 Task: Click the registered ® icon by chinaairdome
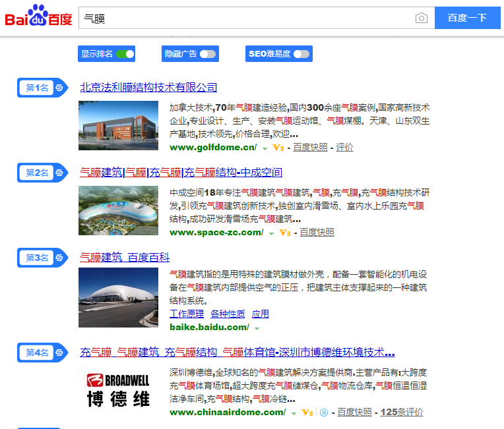tap(324, 413)
